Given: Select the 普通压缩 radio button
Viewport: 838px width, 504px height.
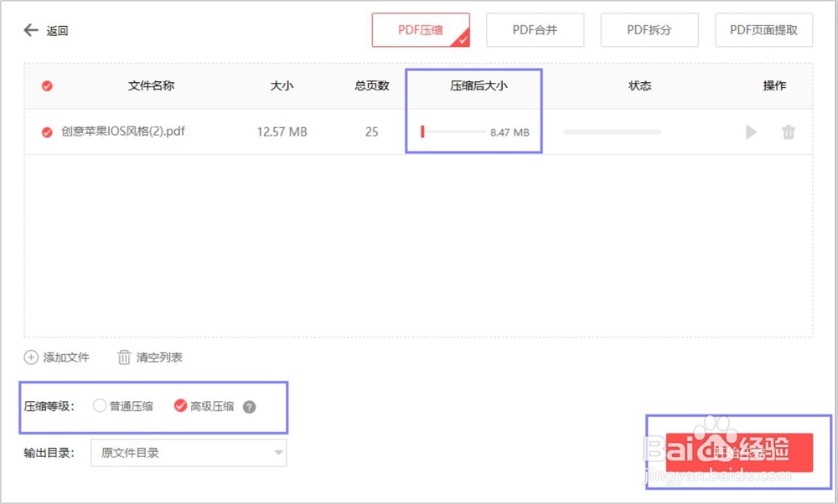Looking at the screenshot, I should point(100,406).
